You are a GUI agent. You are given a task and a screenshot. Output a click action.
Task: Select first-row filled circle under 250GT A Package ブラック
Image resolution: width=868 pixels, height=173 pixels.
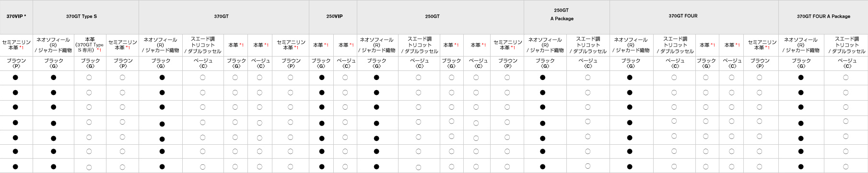click(543, 78)
